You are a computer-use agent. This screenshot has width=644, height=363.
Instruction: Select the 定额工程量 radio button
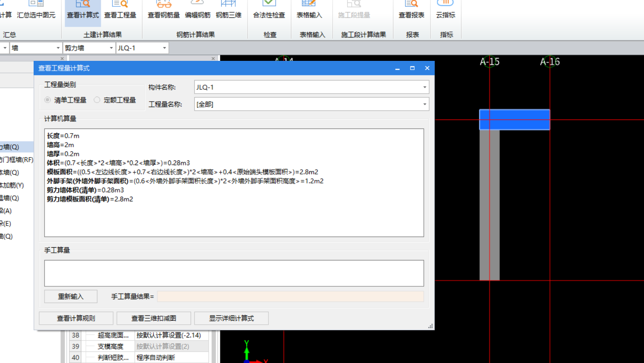(97, 100)
